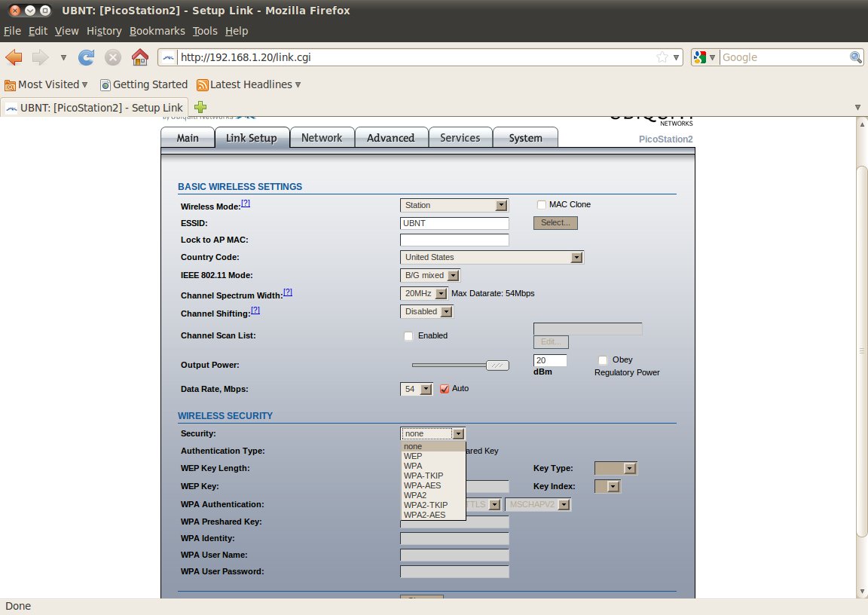Click the Output Power dBm value field
This screenshot has height=615, width=868.
[550, 360]
